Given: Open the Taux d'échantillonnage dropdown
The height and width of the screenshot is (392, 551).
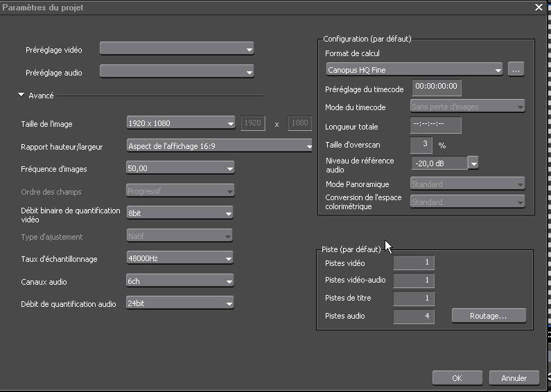Looking at the screenshot, I should pyautogui.click(x=180, y=258).
